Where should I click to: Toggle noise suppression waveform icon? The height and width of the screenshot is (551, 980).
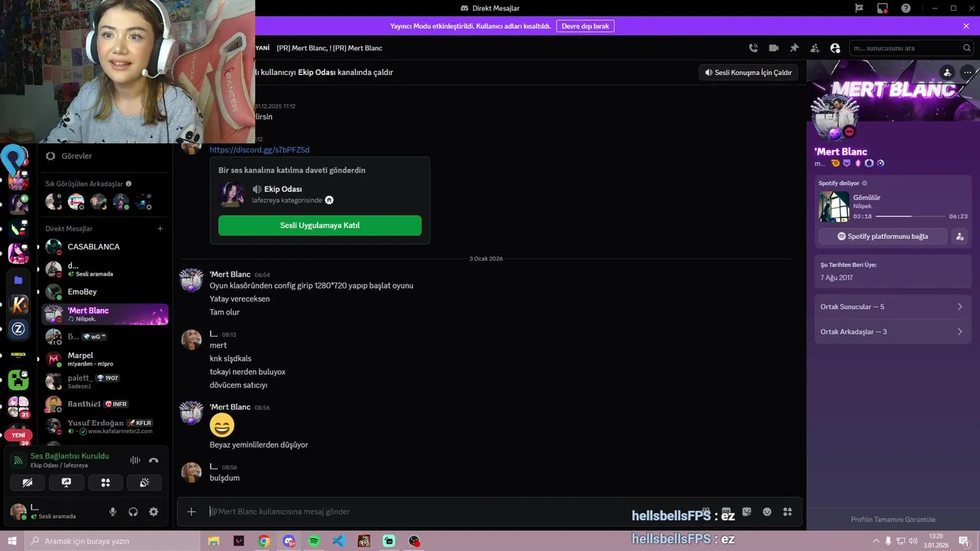(135, 460)
